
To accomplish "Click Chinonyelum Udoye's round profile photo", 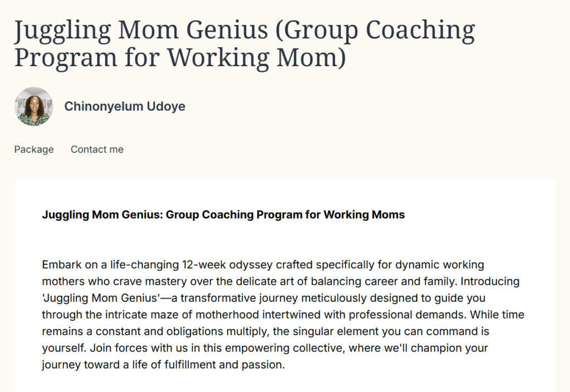I will [34, 106].
